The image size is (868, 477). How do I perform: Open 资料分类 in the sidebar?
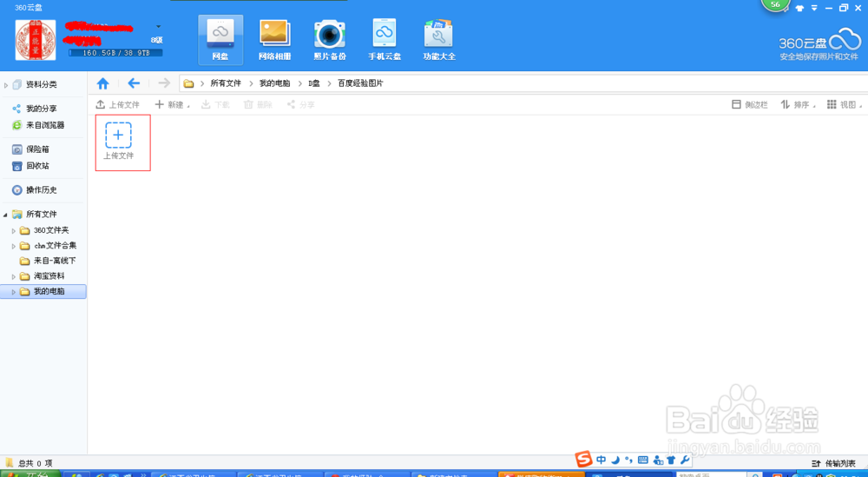(x=42, y=85)
